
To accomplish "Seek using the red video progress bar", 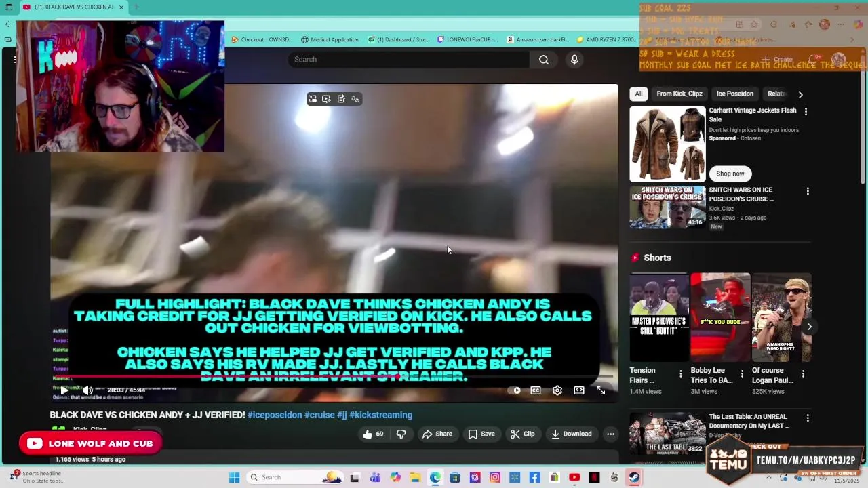I will coord(332,376).
